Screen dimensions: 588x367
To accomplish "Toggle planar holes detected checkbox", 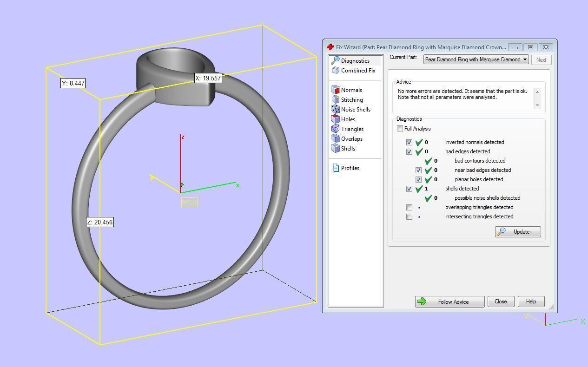I will (x=418, y=179).
